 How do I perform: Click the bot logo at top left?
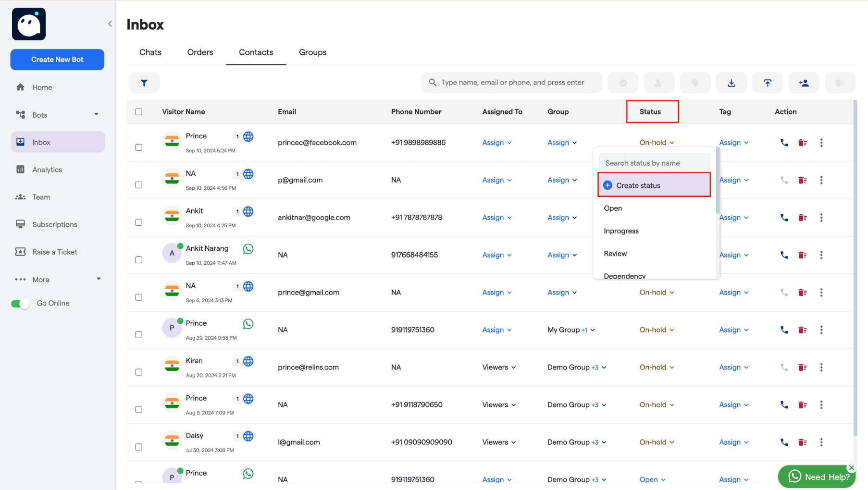click(29, 24)
